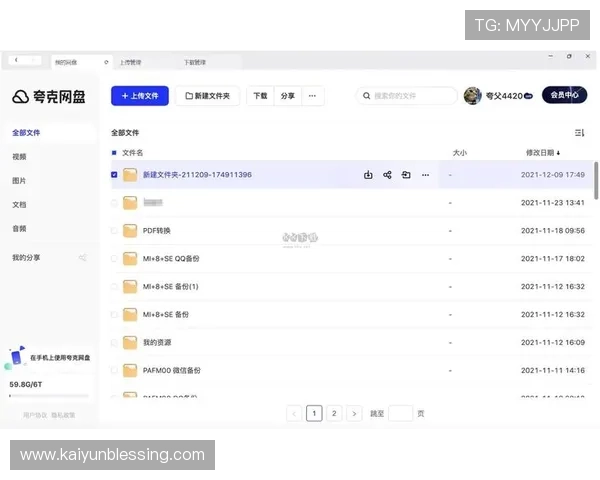
Task: Click the forward navigation arrow in title bar
Action: [33, 60]
